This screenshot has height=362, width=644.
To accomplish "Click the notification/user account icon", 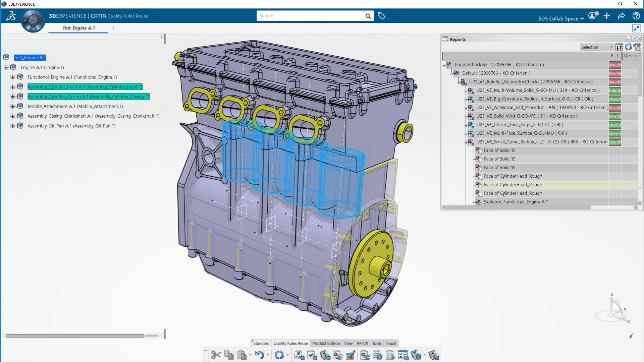I will point(593,15).
